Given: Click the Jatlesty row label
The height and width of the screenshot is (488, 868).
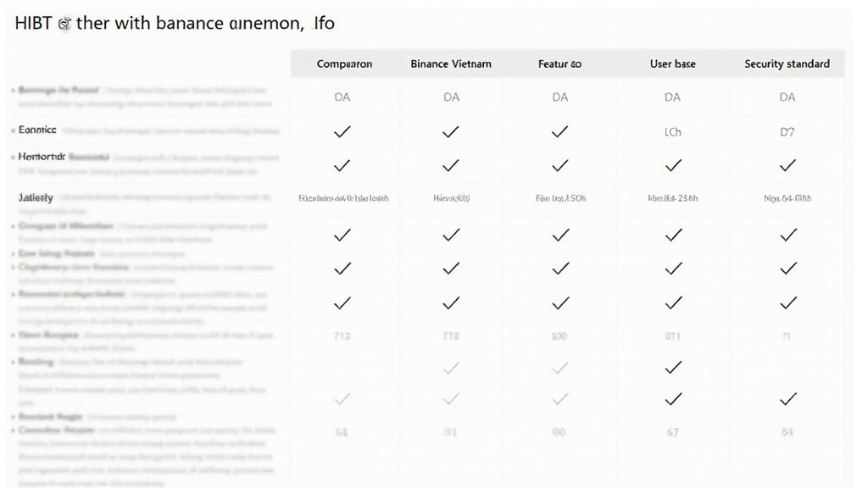Looking at the screenshot, I should (36, 197).
